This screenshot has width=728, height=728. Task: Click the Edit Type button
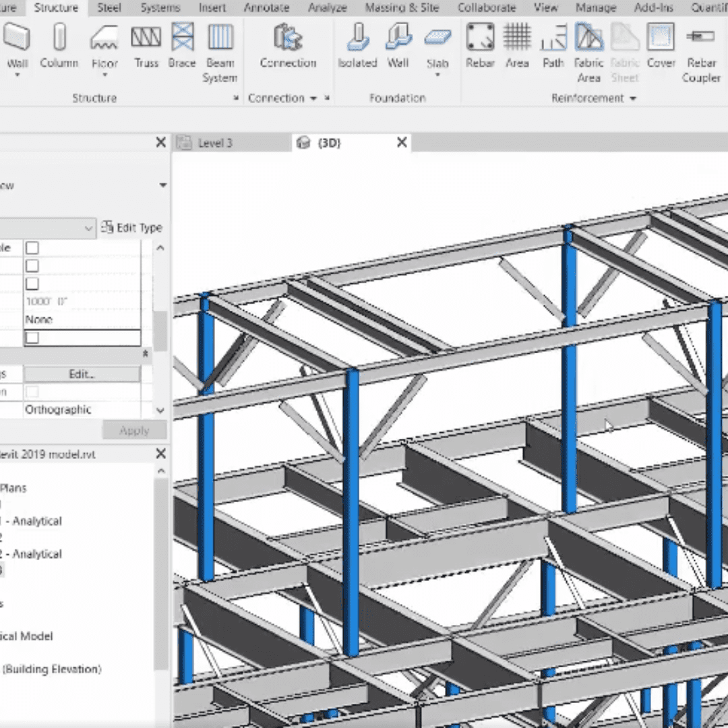[x=132, y=228]
